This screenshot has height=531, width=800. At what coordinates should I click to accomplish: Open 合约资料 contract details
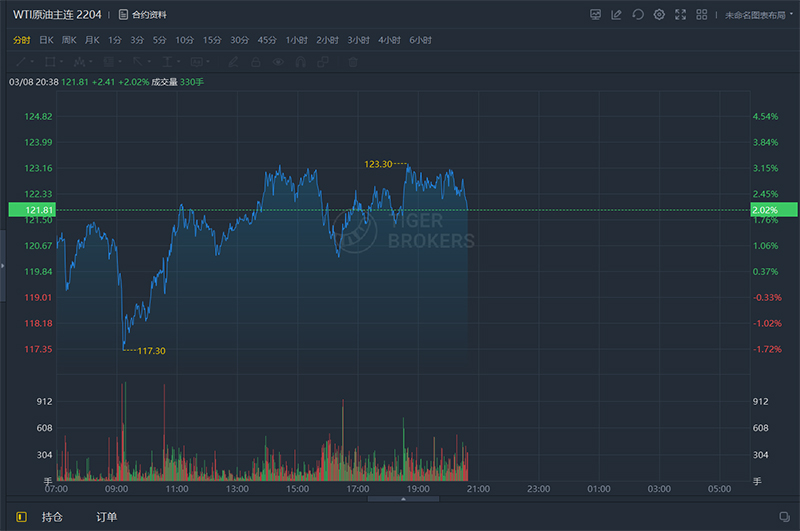tap(142, 15)
